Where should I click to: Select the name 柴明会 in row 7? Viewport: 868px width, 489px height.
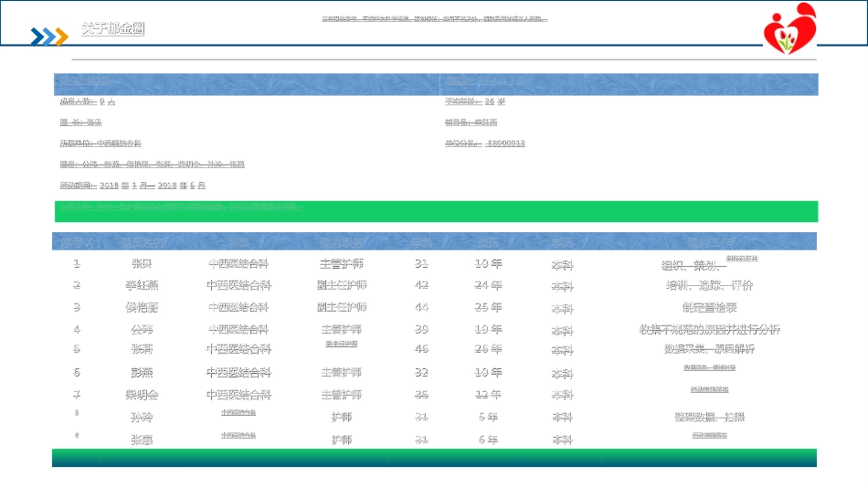point(142,395)
